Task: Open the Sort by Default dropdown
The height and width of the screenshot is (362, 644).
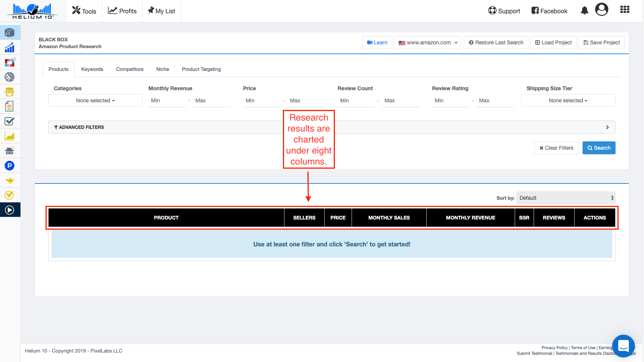Action: 565,198
